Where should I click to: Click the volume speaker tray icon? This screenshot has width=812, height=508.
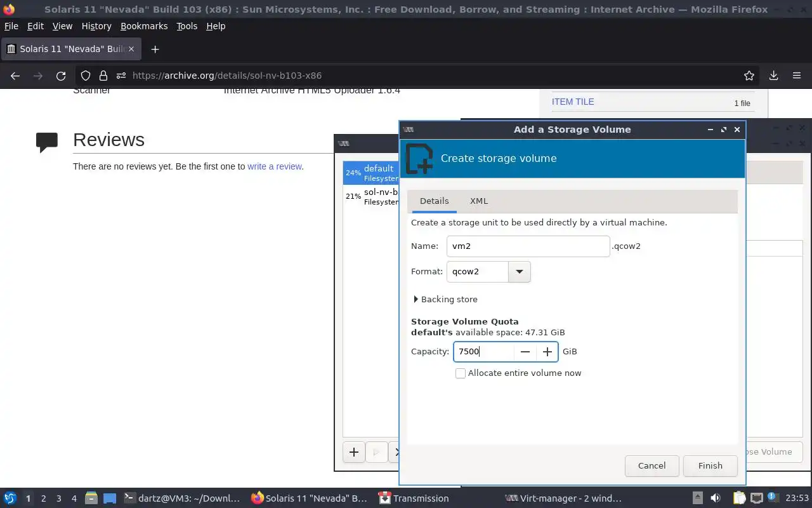716,498
